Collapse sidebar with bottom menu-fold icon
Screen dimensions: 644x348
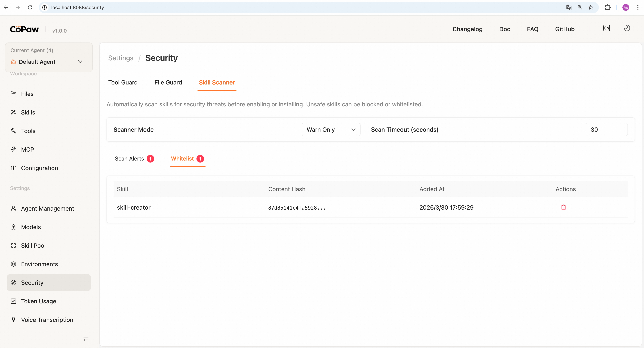pyautogui.click(x=86, y=340)
